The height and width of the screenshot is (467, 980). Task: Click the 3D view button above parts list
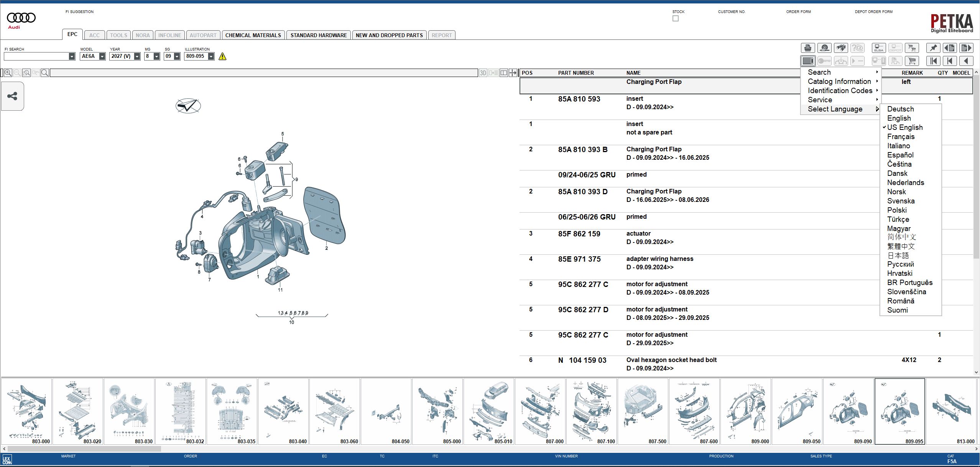pyautogui.click(x=482, y=73)
